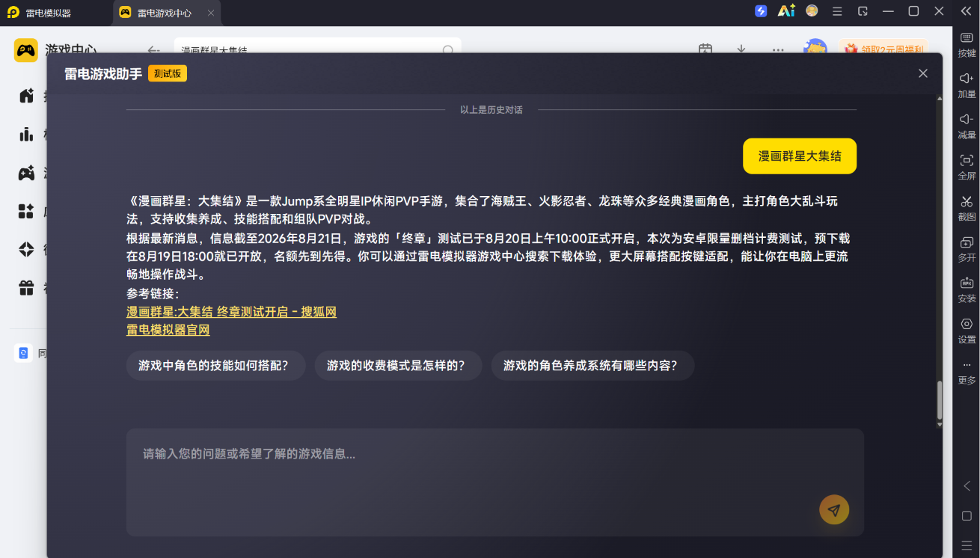Open 设置 settings in the right sidebar
Viewport: 980px width, 558px height.
click(x=967, y=324)
